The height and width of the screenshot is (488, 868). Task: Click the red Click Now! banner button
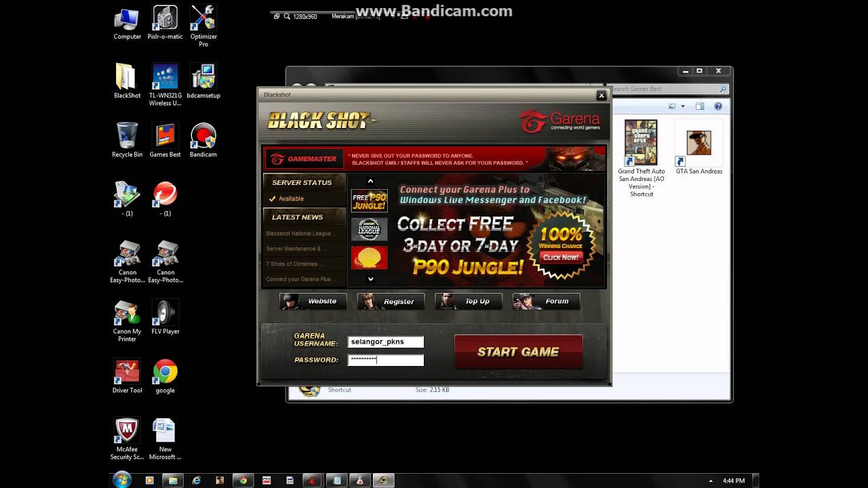point(561,257)
